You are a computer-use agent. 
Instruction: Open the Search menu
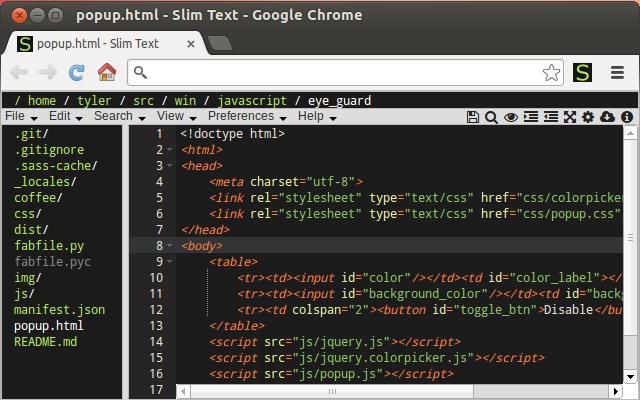point(120,116)
